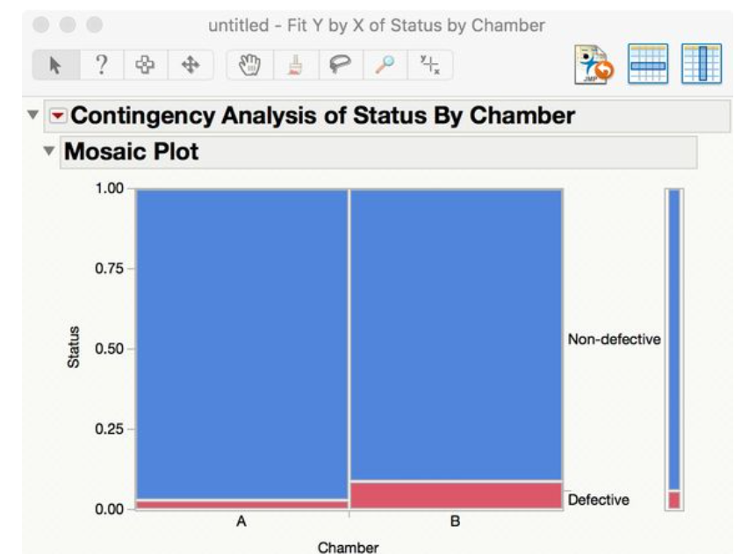Click the blue legend bar segment

point(673,338)
